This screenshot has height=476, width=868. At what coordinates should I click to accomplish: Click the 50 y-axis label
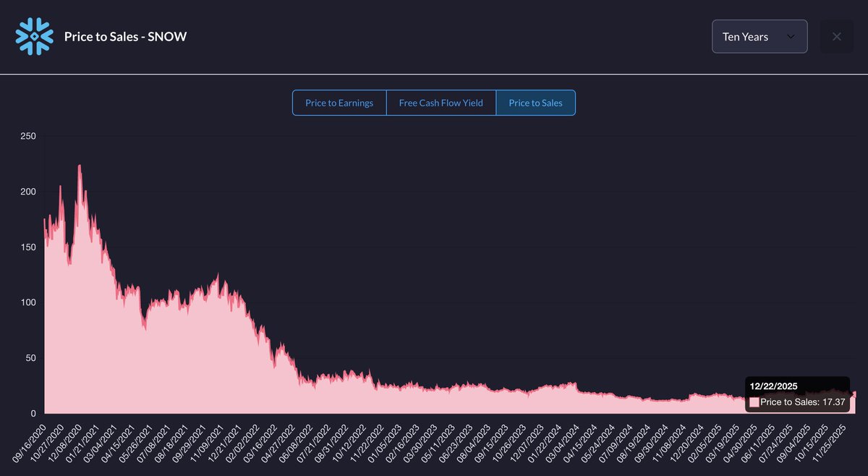click(30, 358)
